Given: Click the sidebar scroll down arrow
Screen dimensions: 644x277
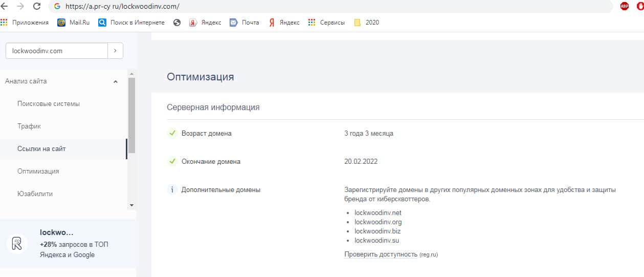Looking at the screenshot, I should 131,205.
